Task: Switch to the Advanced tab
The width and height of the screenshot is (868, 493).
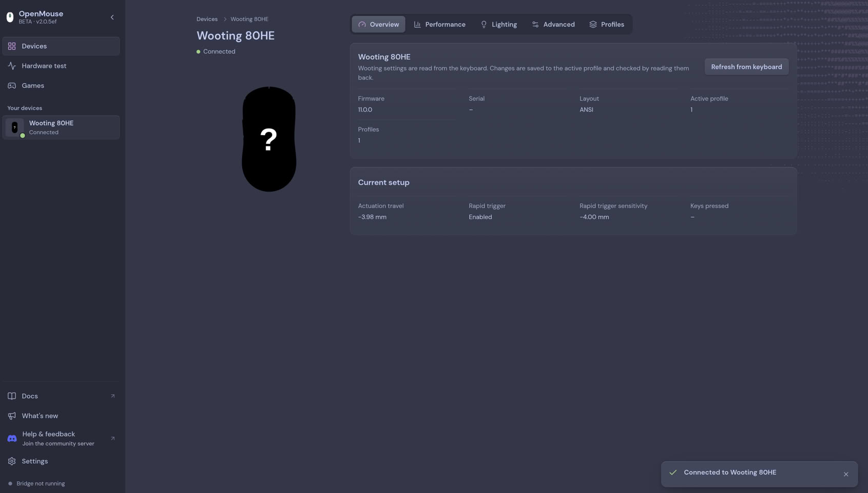Action: coord(553,25)
